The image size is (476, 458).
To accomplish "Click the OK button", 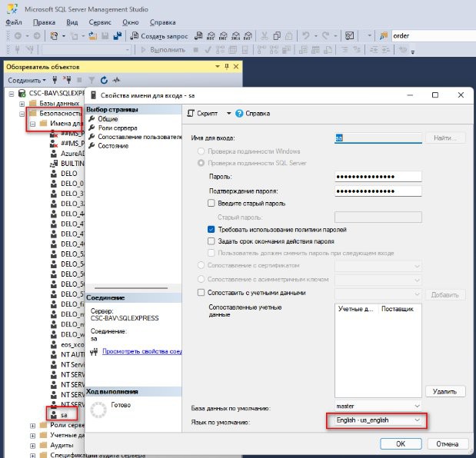I will 400,443.
